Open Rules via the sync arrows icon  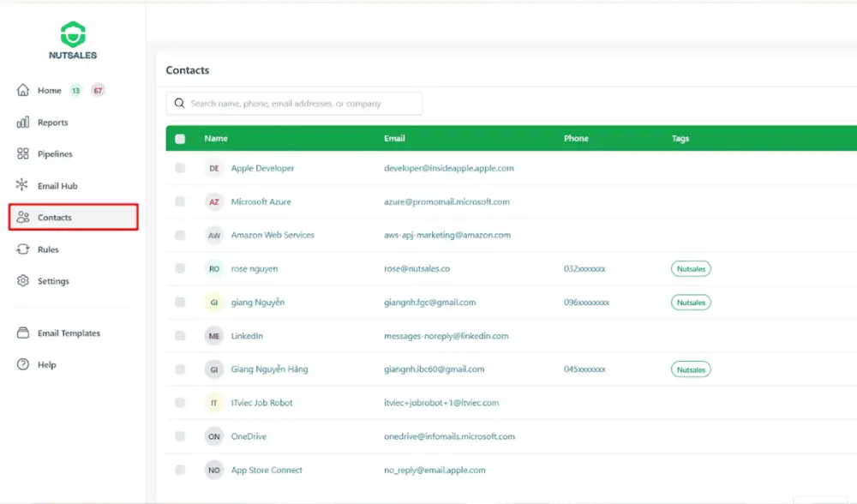point(23,249)
